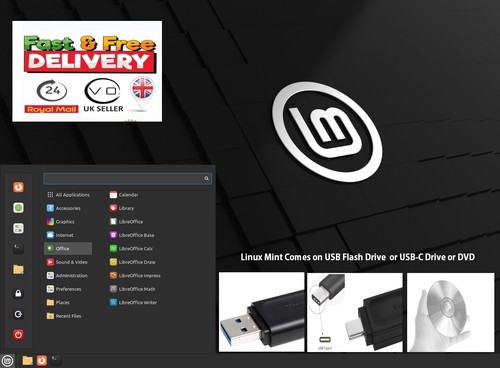Select Sound & Video category

[67, 262]
